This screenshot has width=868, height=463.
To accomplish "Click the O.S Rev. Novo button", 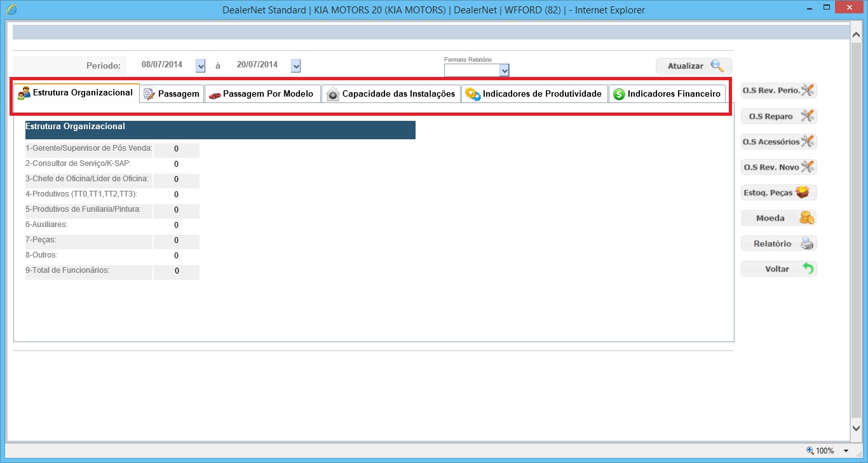I will [778, 167].
